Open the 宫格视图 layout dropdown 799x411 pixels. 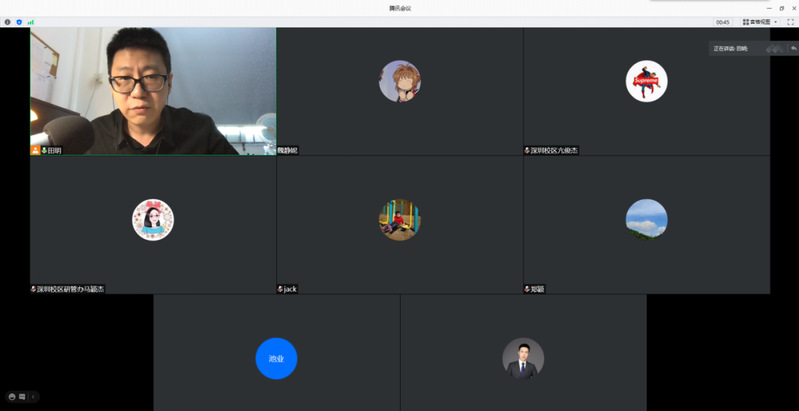click(x=759, y=22)
